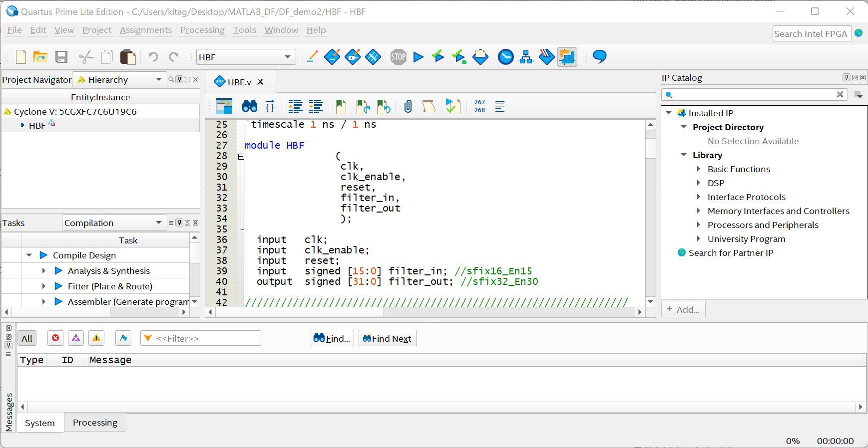The height and width of the screenshot is (448, 868).
Task: Click the save floppy disk icon
Action: pos(61,57)
